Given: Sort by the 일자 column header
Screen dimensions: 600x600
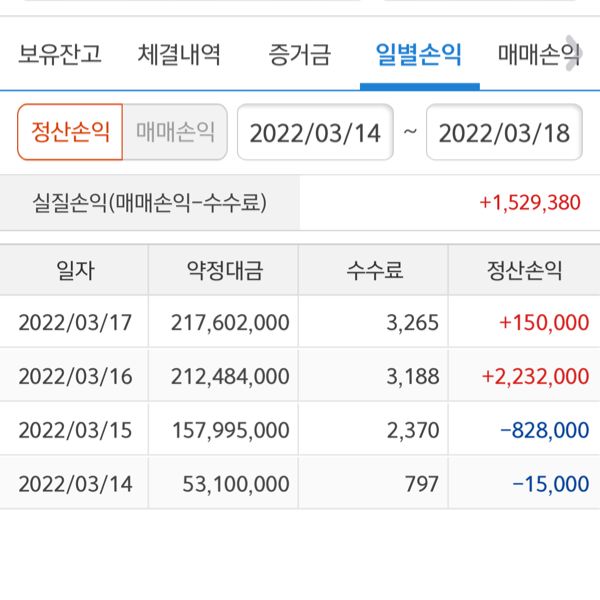Looking at the screenshot, I should (x=76, y=270).
